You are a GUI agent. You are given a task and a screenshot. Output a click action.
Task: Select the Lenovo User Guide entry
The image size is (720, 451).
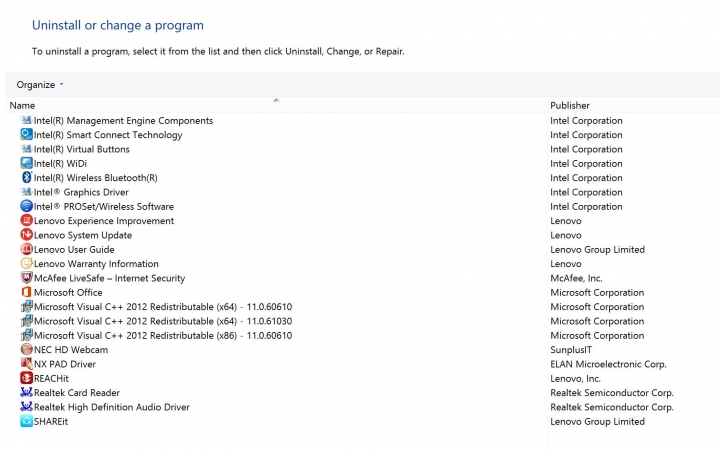(74, 249)
